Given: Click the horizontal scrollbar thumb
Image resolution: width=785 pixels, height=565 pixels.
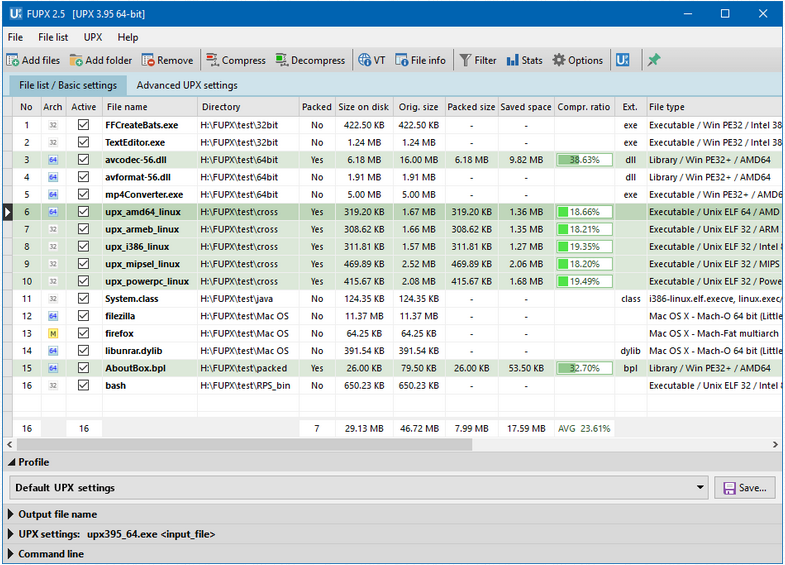Looking at the screenshot, I should pos(244,444).
